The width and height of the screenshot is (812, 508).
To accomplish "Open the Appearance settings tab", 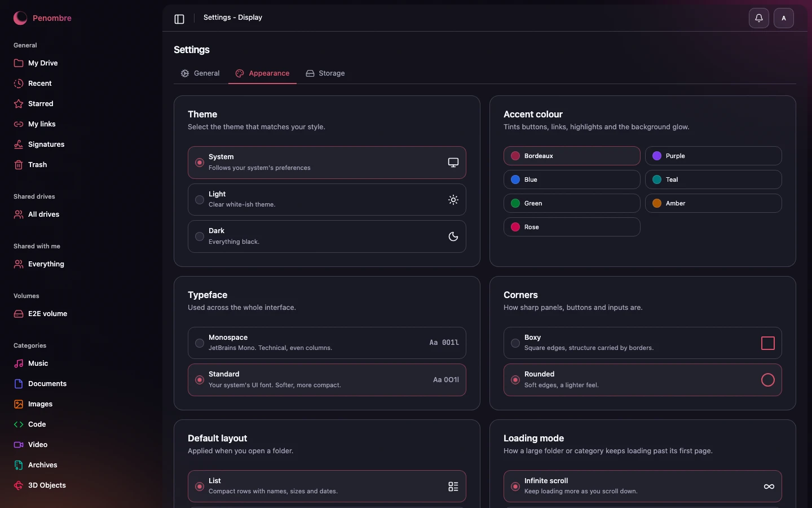I will click(263, 73).
